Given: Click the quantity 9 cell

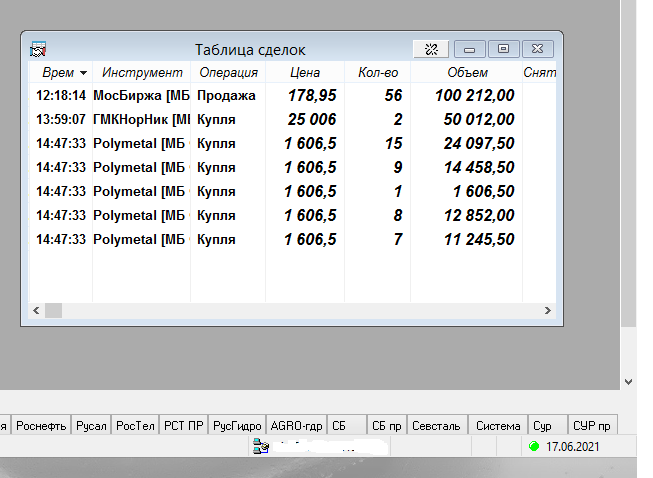Looking at the screenshot, I should click(378, 167).
